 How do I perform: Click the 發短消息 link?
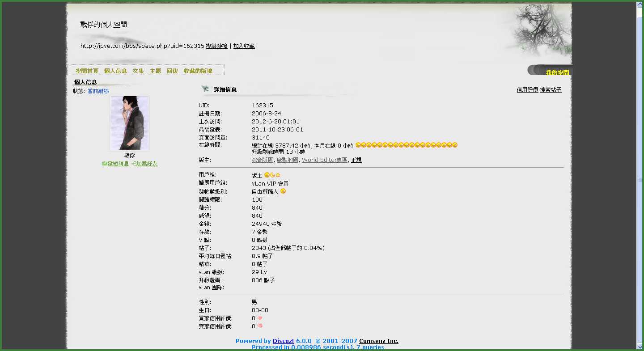tap(118, 164)
